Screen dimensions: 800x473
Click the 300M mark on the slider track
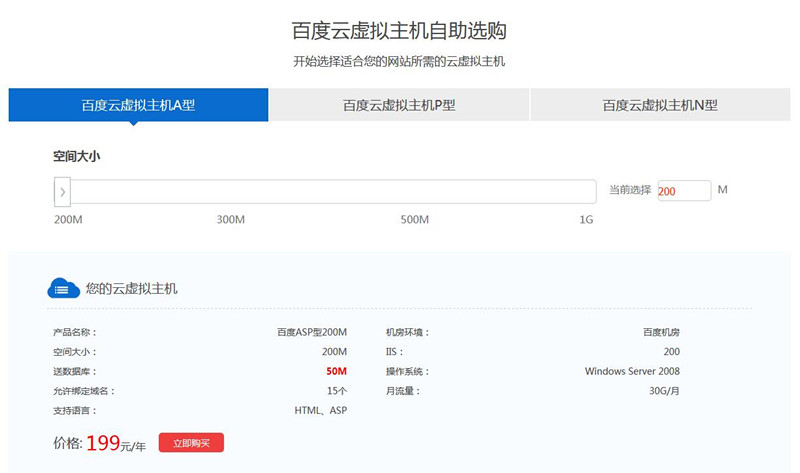(x=231, y=192)
